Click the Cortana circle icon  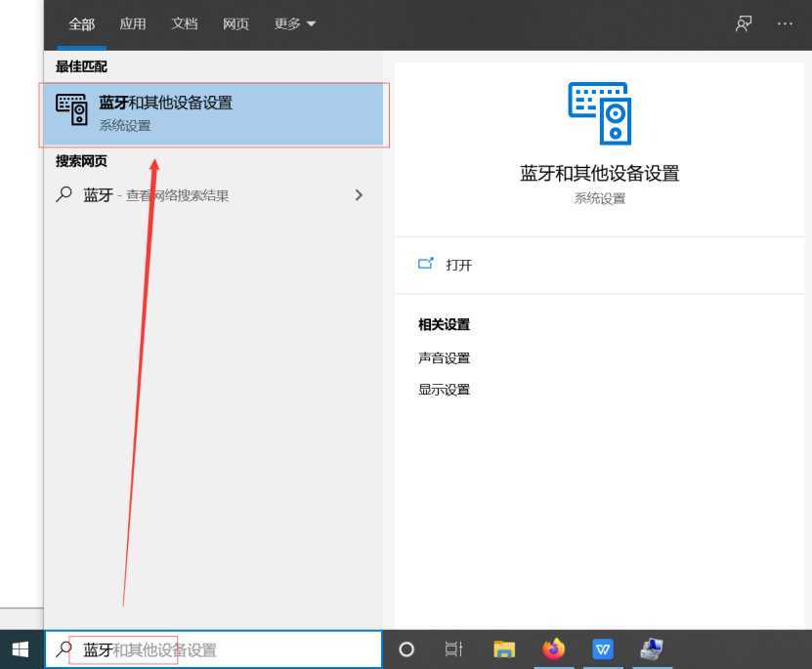click(x=406, y=648)
